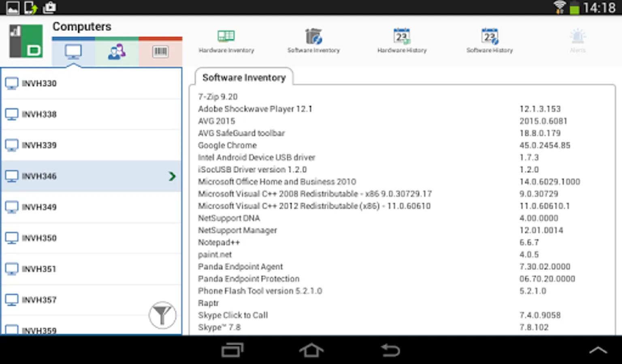Image resolution: width=622 pixels, height=364 pixels.
Task: Tap the 14:18 clock
Action: 599,8
